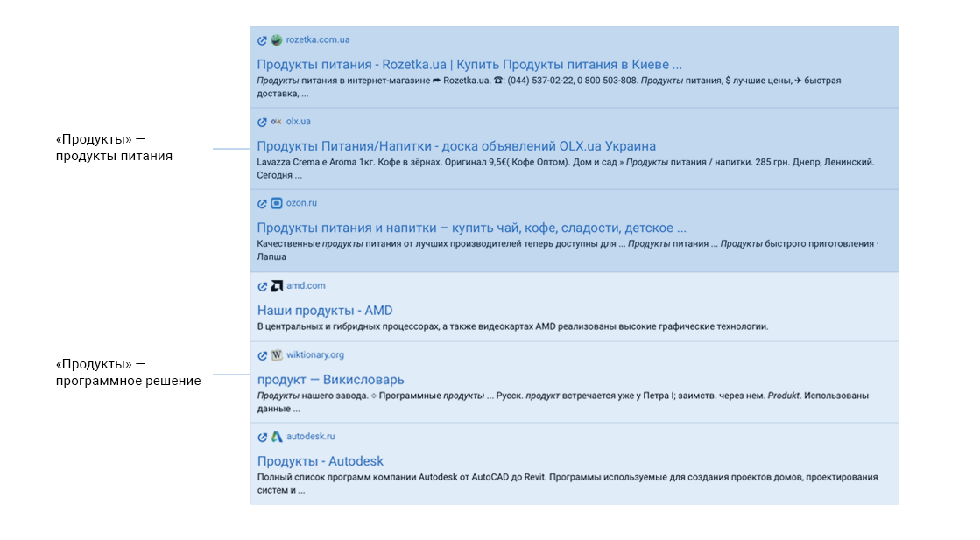Image resolution: width=980 pixels, height=540 pixels.
Task: Click the external-link icon beside olx.ua
Action: (262, 123)
